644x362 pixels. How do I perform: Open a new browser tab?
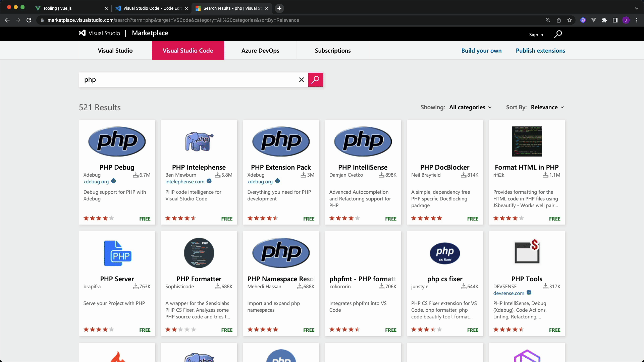click(x=279, y=8)
